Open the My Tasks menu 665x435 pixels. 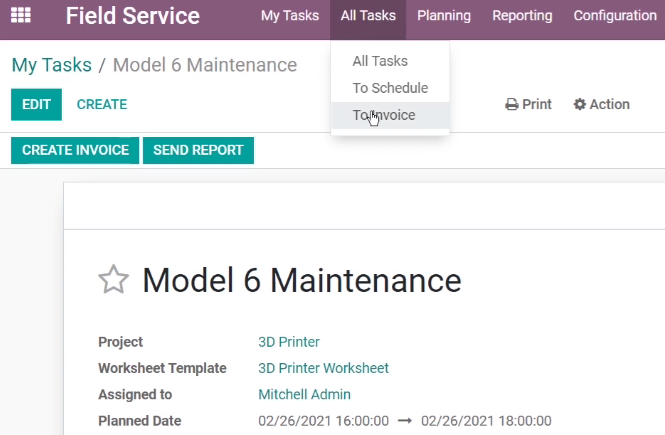(x=290, y=16)
